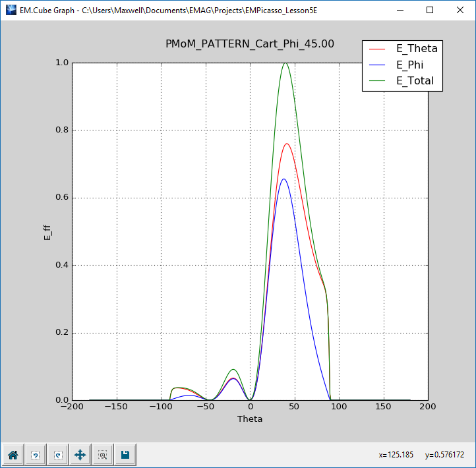Click the green E_Total legend line sample
The height and width of the screenshot is (468, 476).
(x=378, y=82)
